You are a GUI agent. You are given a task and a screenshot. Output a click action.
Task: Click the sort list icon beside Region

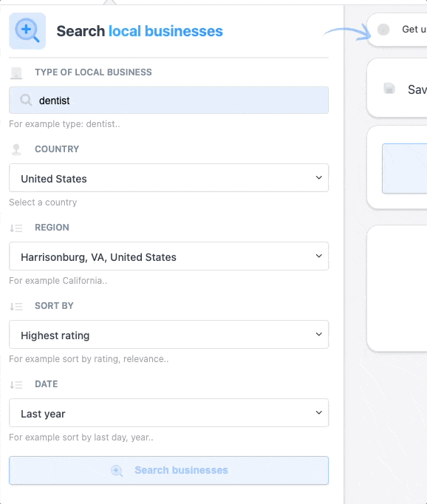click(x=16, y=228)
